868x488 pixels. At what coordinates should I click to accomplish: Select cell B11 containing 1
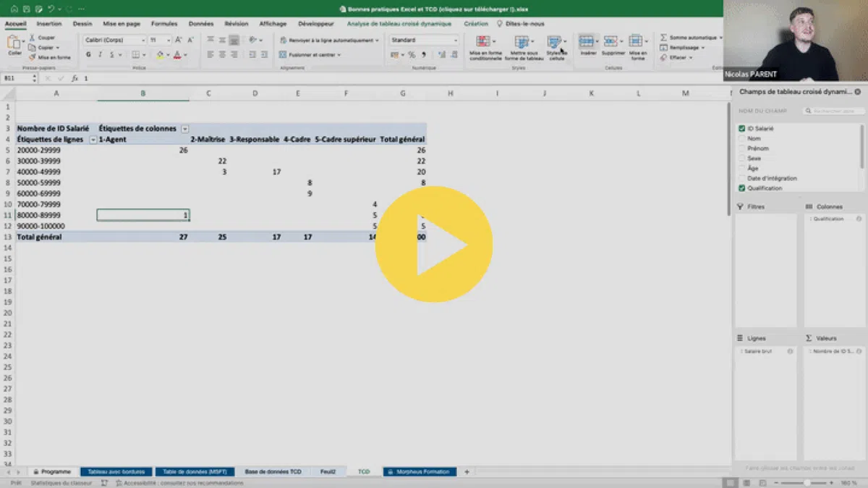pyautogui.click(x=143, y=215)
